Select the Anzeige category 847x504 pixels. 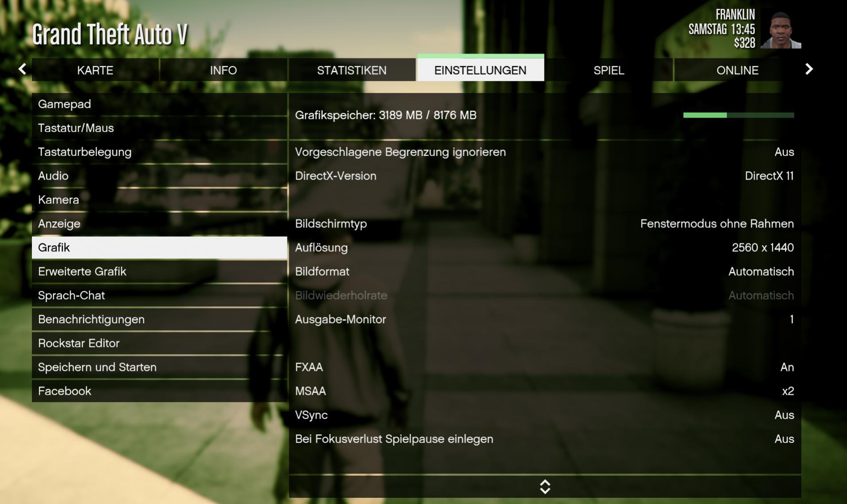tap(160, 224)
